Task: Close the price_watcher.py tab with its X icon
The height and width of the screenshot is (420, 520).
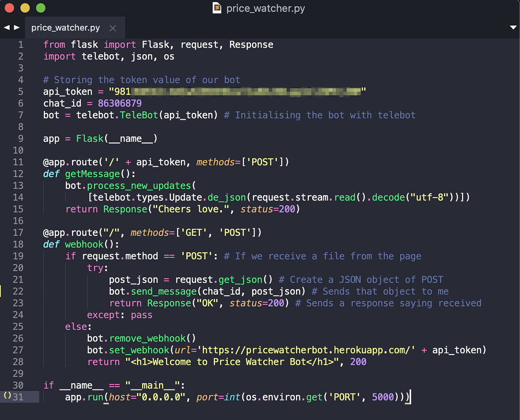Action: pos(112,27)
